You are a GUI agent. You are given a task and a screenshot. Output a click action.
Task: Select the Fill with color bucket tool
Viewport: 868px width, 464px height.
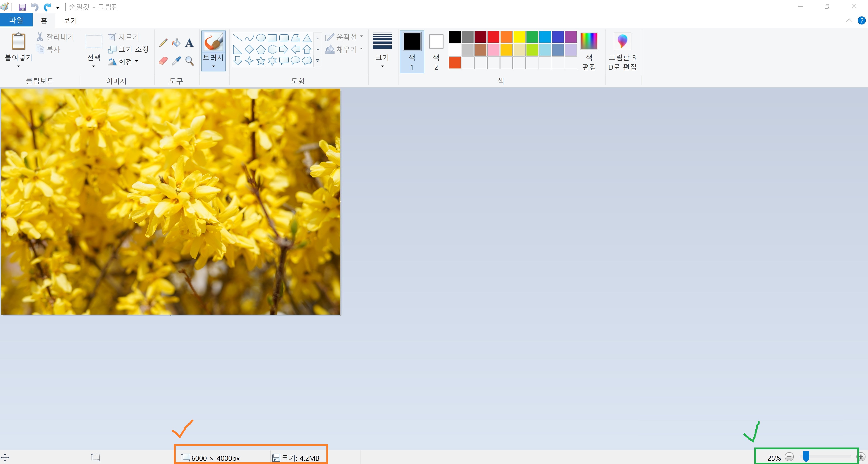click(x=176, y=43)
